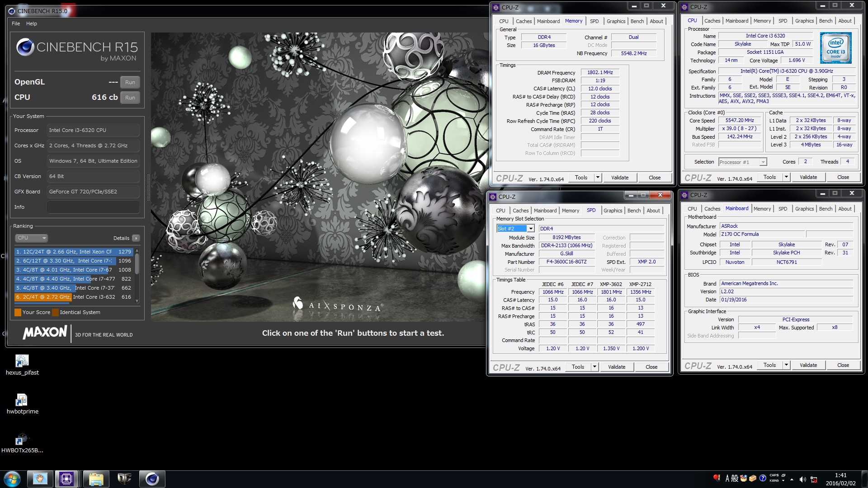Click Tools button in the CPU-Z SPD window
Viewport: 868px width, 488px height.
coord(578,367)
